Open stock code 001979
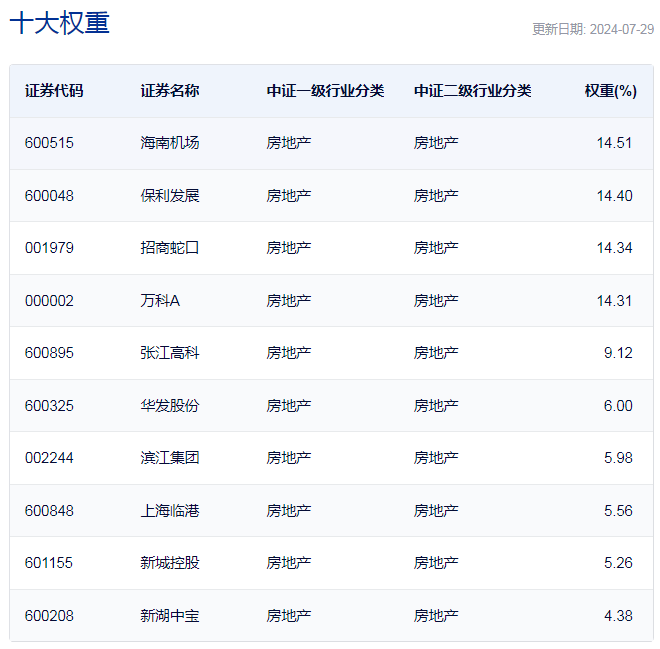Viewport: 660px width, 649px height. [x=49, y=248]
